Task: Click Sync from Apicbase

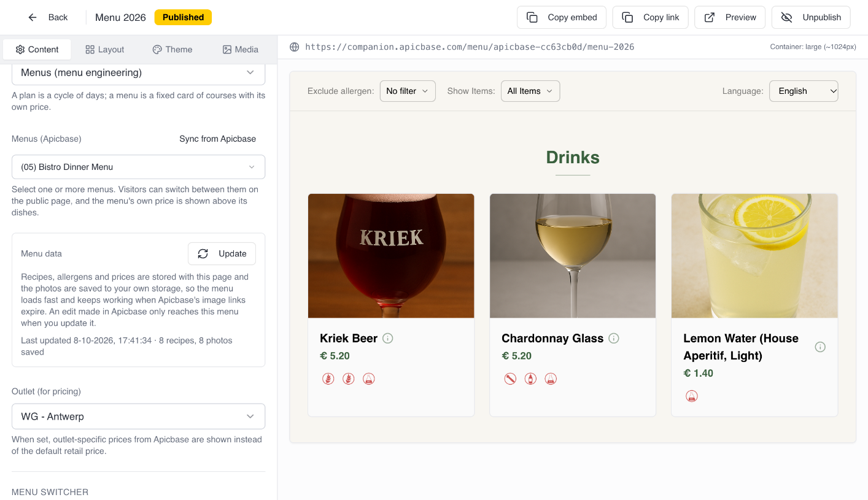Action: (218, 139)
